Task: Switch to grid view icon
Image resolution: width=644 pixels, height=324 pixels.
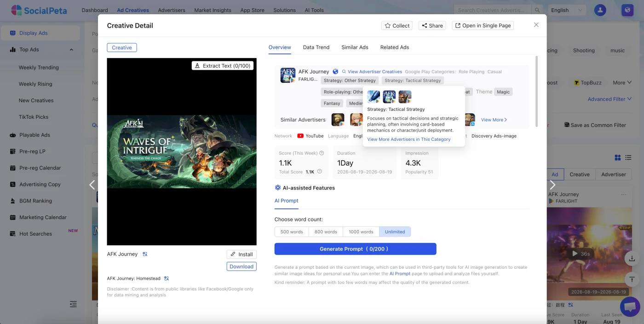Action: tap(618, 158)
